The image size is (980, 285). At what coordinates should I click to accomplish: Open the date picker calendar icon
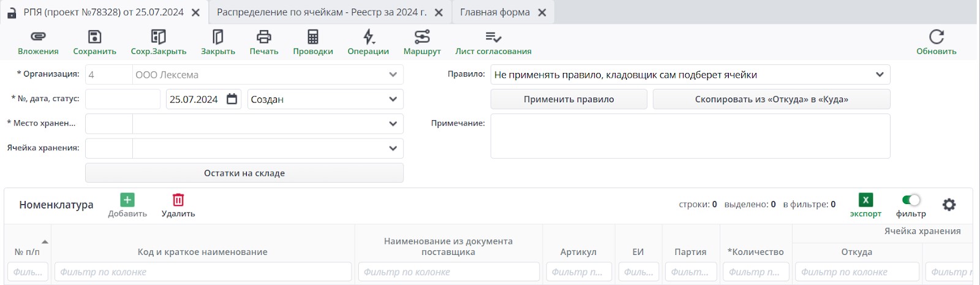pos(232,99)
